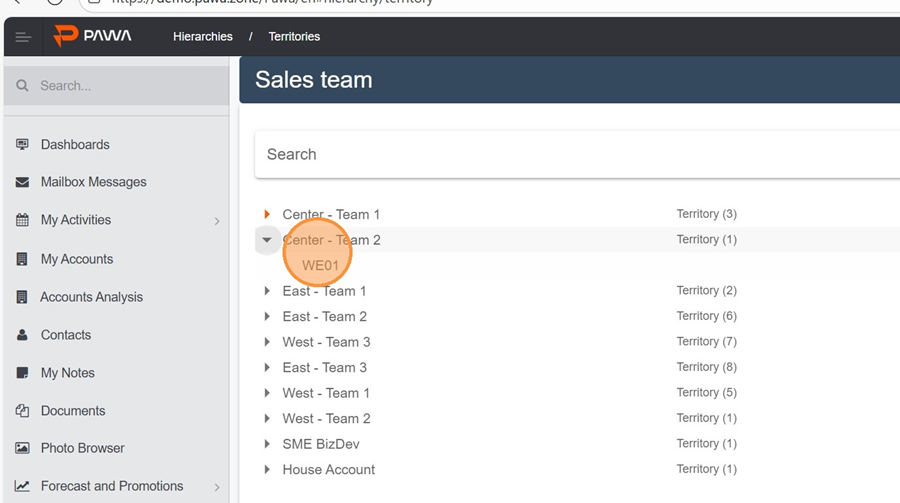Viewport: 900px width, 503px height.
Task: Expand the Forecast and Promotions submenu
Action: (217, 487)
